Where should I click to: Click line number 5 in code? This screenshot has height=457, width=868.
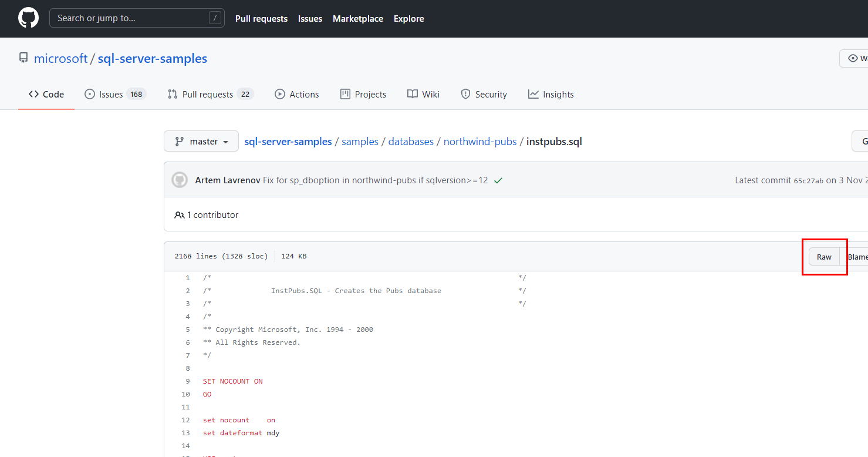(x=188, y=330)
